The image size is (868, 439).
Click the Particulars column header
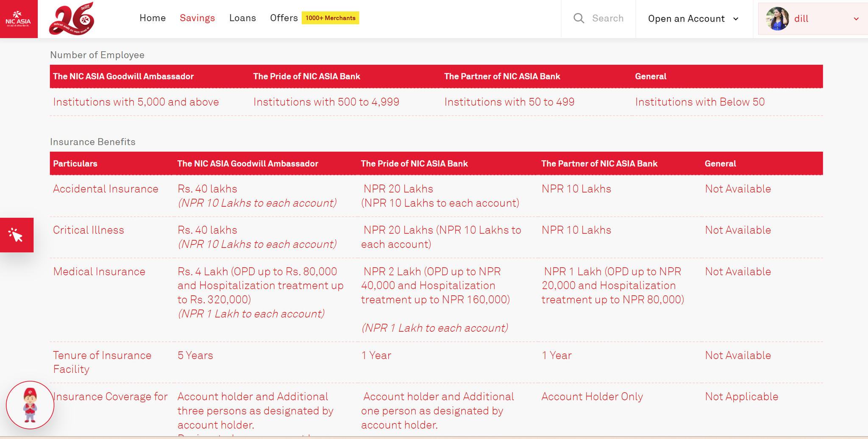[x=75, y=164]
